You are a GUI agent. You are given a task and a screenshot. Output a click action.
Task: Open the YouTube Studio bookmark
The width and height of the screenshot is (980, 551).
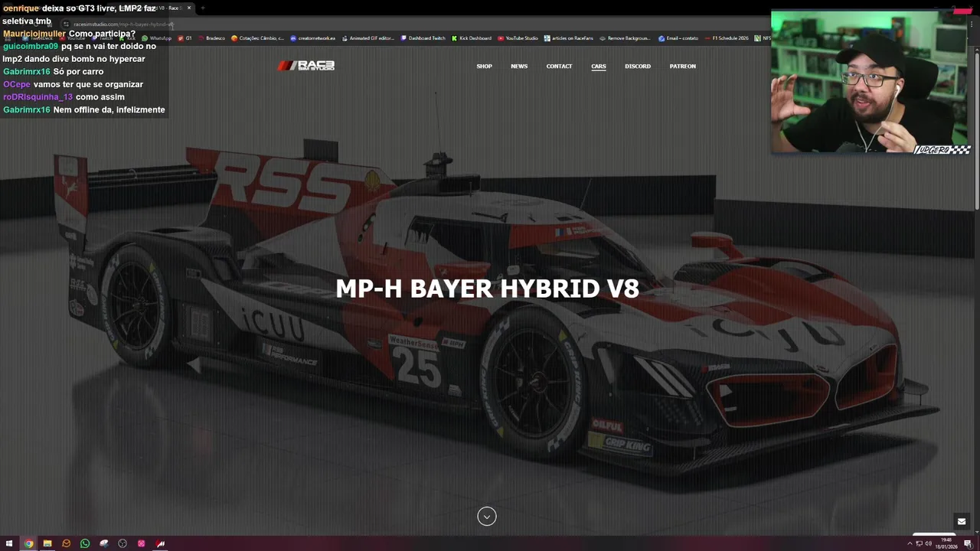(518, 38)
